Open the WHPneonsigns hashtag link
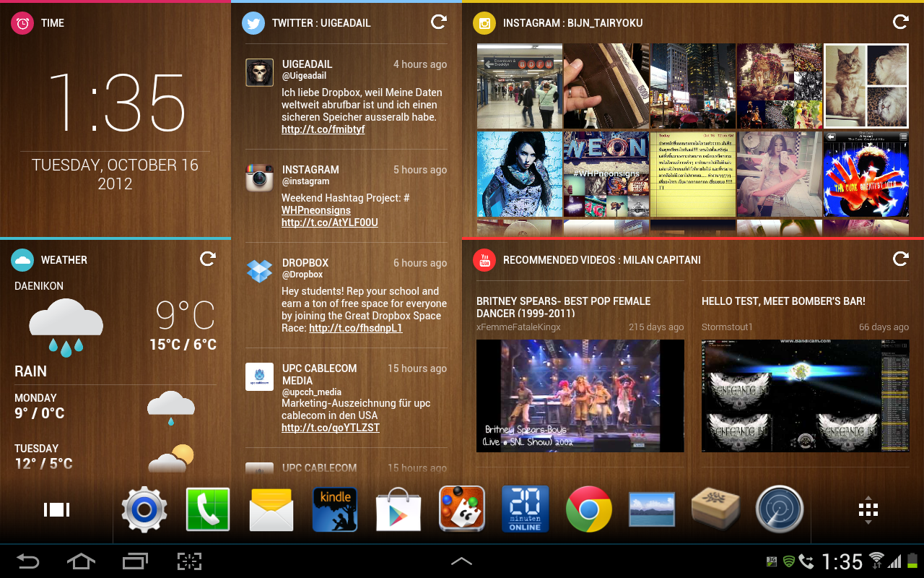 [x=316, y=210]
